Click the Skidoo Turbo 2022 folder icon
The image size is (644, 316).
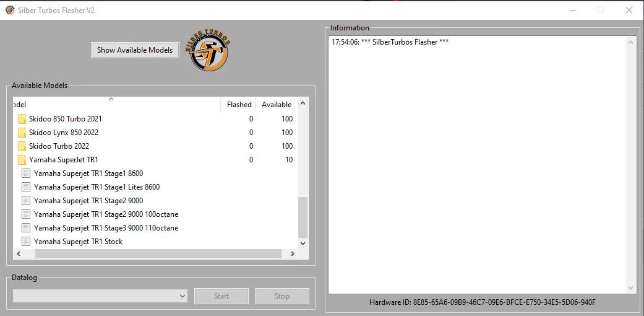[x=22, y=146]
